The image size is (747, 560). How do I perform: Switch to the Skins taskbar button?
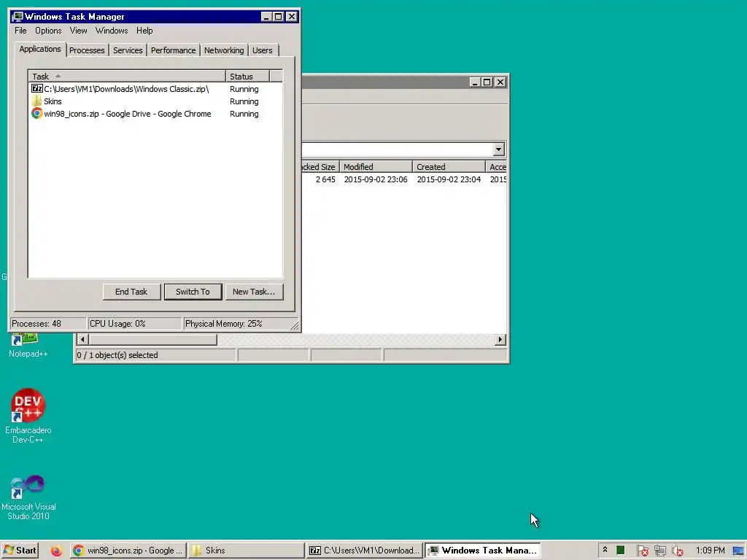(x=246, y=551)
